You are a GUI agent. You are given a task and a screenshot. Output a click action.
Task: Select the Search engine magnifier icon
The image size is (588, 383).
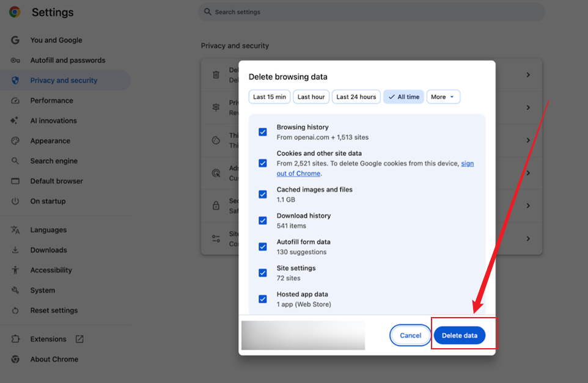click(x=15, y=161)
